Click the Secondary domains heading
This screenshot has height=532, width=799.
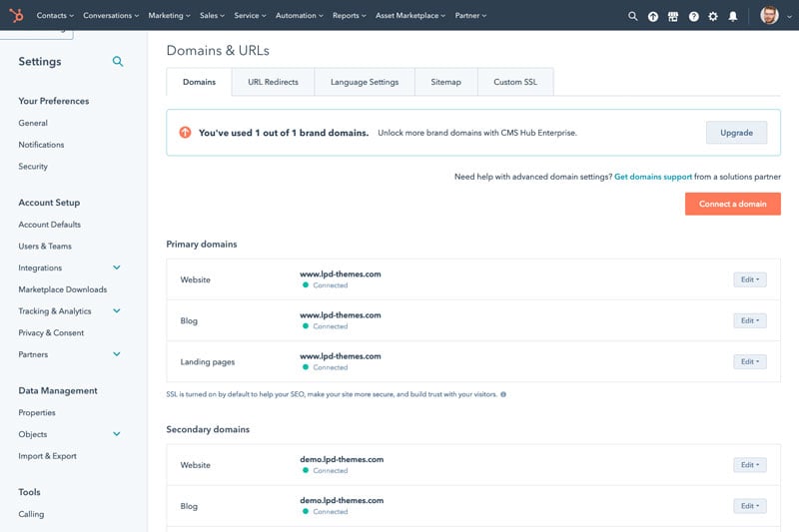pyautogui.click(x=208, y=429)
